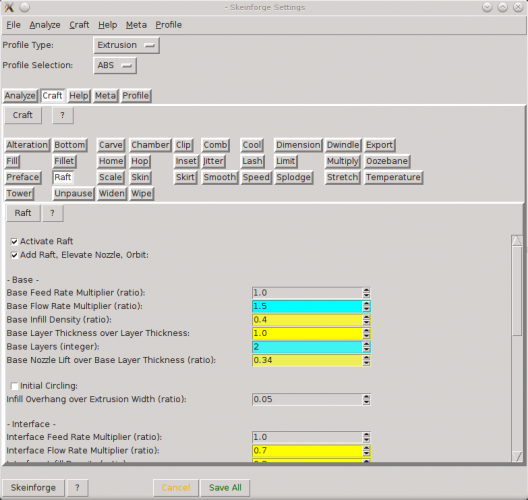Select the Lash plugin tab

click(253, 161)
